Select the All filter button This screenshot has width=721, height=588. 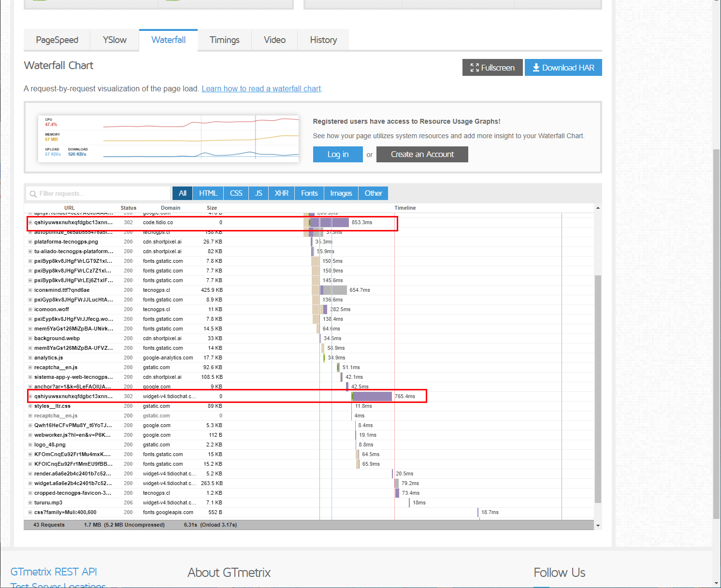pos(183,193)
